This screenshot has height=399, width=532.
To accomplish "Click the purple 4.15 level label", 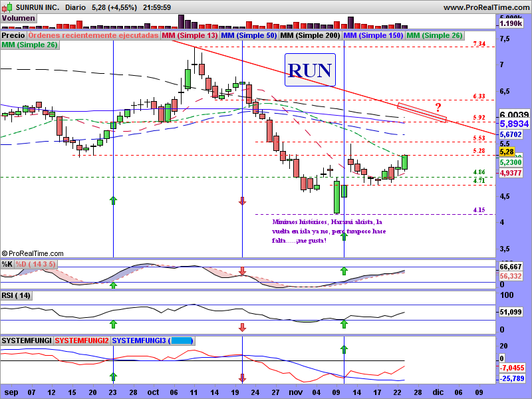I will (479, 209).
